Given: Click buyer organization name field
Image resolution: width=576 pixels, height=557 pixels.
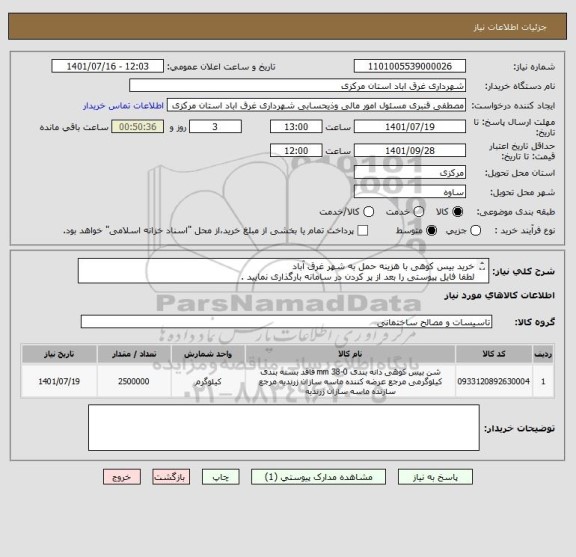Looking at the screenshot, I should (x=298, y=86).
